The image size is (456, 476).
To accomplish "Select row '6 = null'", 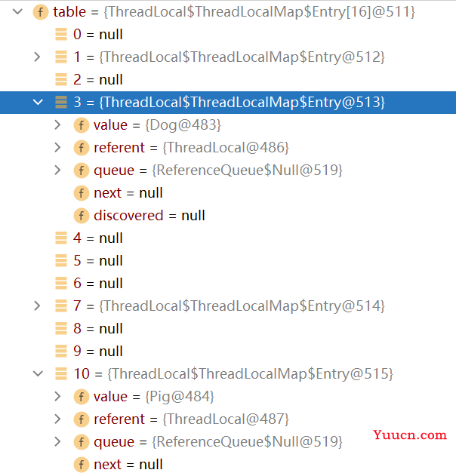I will pyautogui.click(x=228, y=283).
